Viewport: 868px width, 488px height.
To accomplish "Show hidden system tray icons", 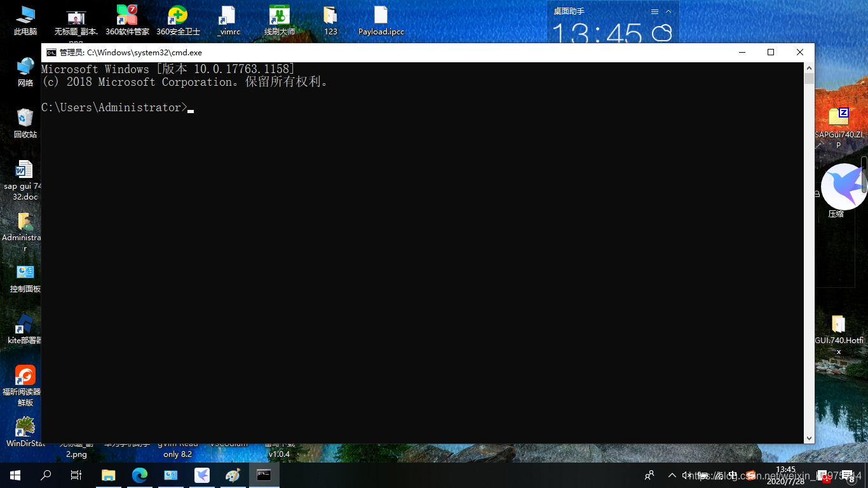I will click(x=672, y=475).
